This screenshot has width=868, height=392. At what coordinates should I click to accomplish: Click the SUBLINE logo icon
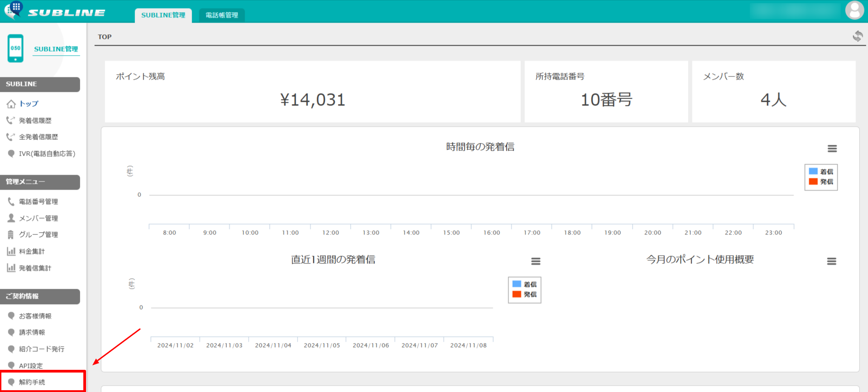click(13, 10)
